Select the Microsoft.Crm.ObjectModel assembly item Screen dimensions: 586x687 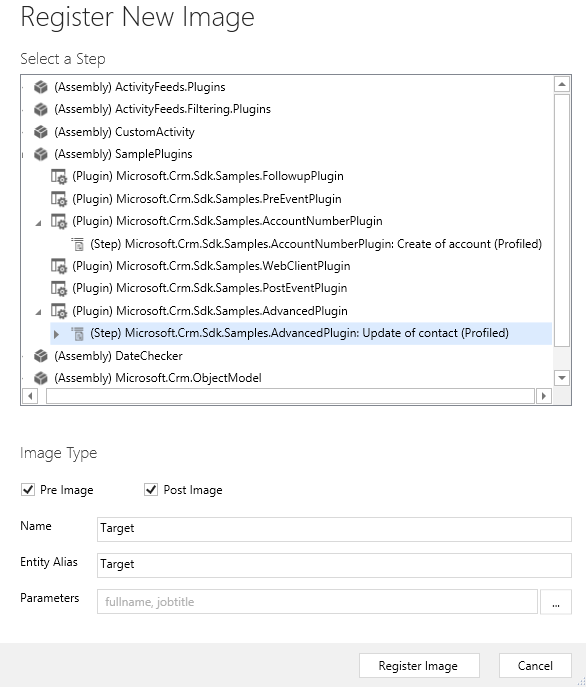pos(158,378)
